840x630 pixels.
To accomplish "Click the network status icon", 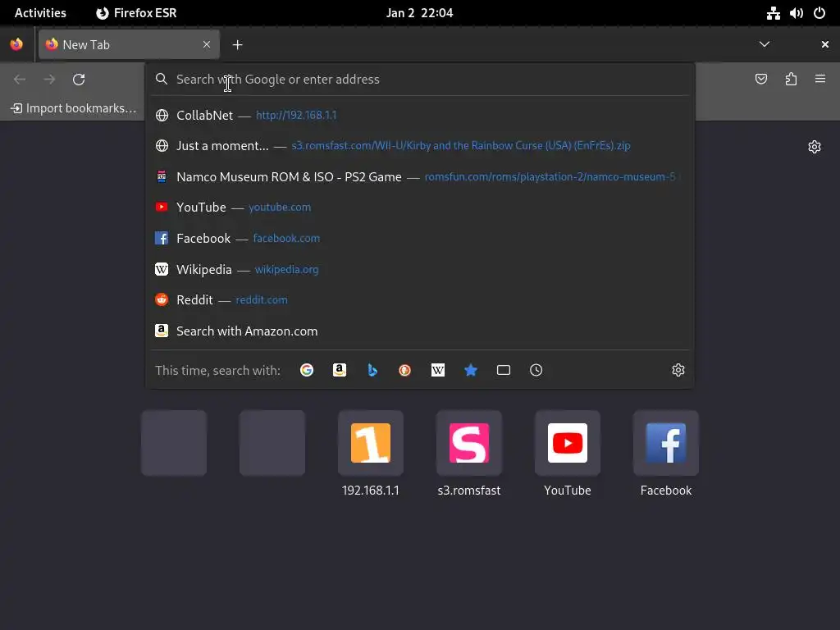I will click(x=773, y=13).
